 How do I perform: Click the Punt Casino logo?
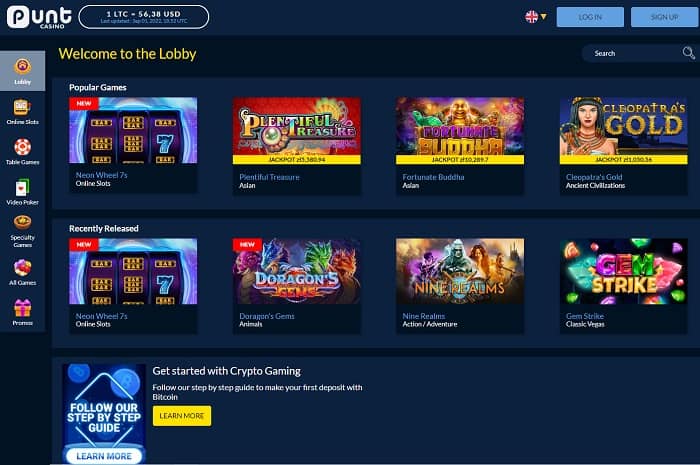39,17
